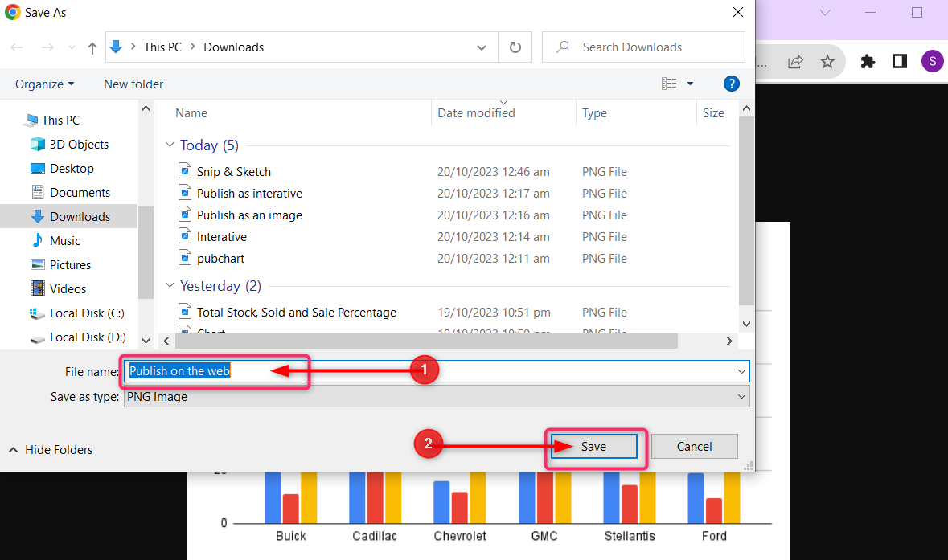Open the Chrome profile avatar S

[x=932, y=62]
